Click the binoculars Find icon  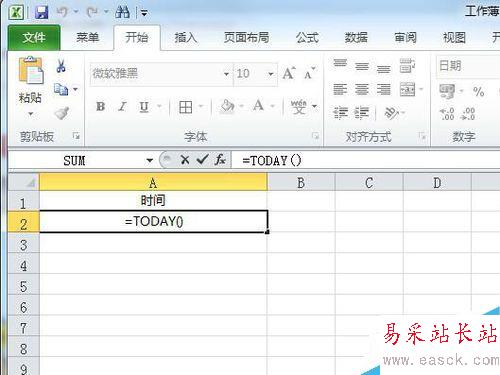122,12
